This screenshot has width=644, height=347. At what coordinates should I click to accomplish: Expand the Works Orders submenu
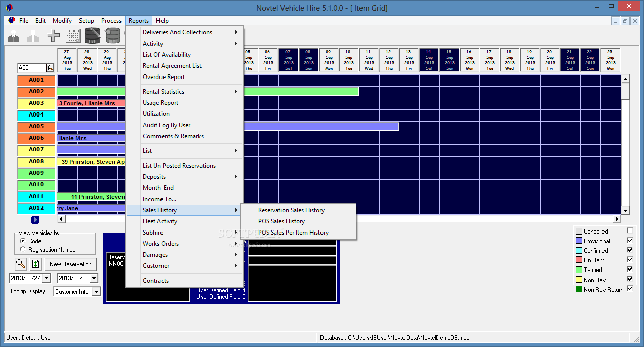coord(185,244)
